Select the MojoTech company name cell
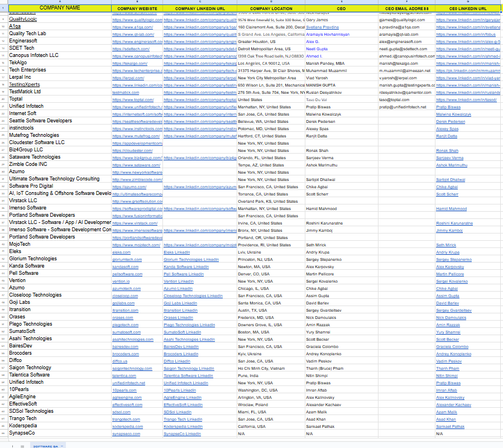The width and height of the screenshot is (503, 448). (60, 244)
